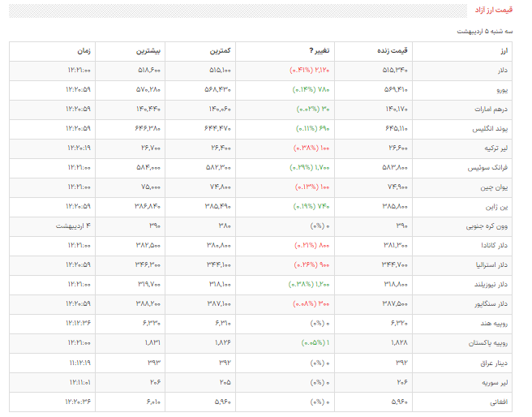Select the ین ژاپن currency name
The width and height of the screenshot is (532, 417).
(497, 206)
